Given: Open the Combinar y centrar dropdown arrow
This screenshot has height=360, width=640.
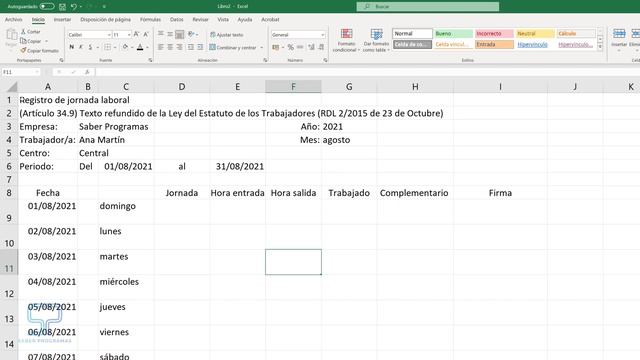Looking at the screenshot, I should pos(261,47).
